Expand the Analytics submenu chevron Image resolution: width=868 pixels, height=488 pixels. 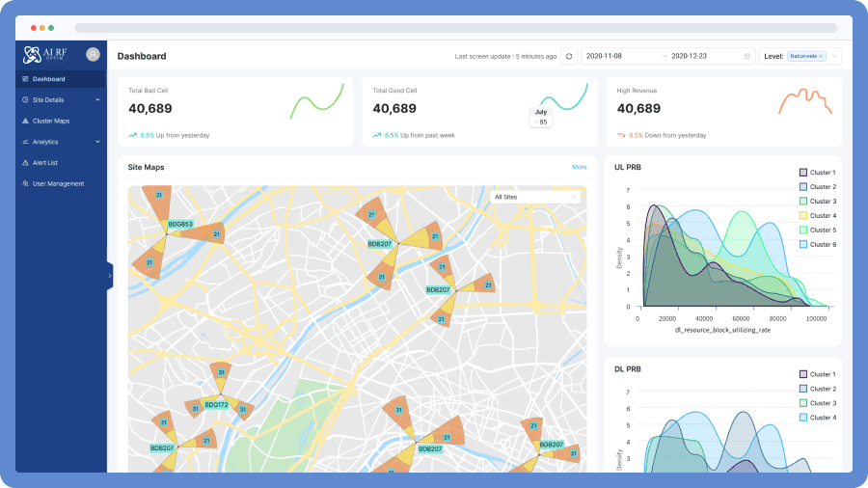[x=97, y=142]
